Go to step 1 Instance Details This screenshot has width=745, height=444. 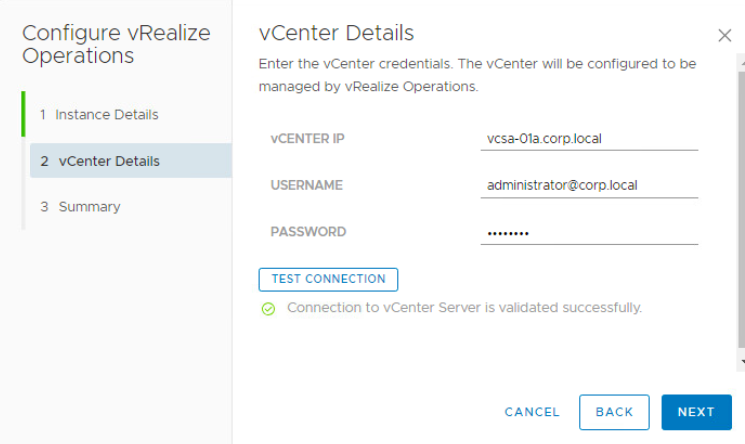[106, 115]
